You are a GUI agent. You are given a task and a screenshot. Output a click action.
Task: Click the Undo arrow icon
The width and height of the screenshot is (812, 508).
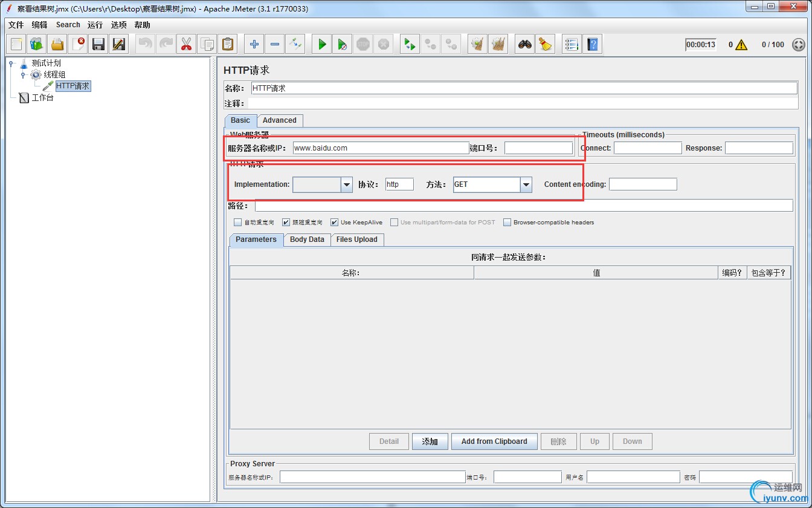click(145, 44)
